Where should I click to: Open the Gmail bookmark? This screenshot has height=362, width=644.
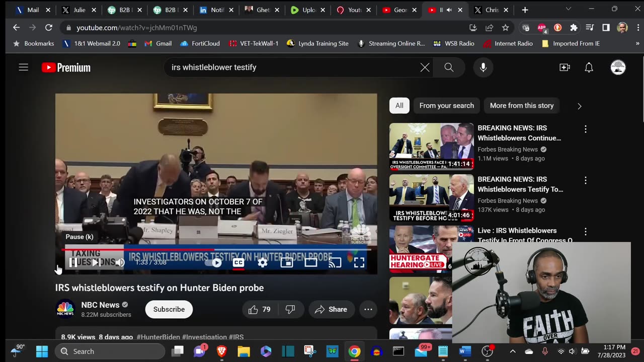pos(157,44)
